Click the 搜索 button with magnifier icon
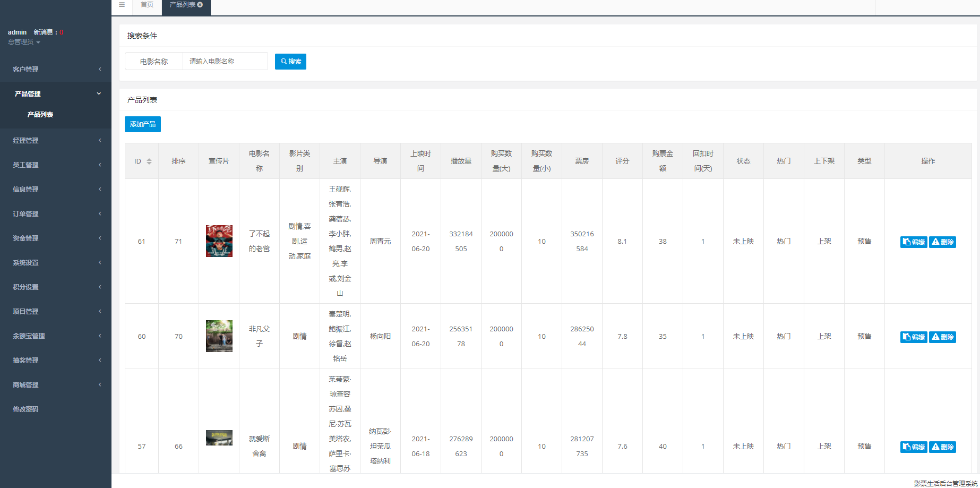980x488 pixels. [290, 62]
